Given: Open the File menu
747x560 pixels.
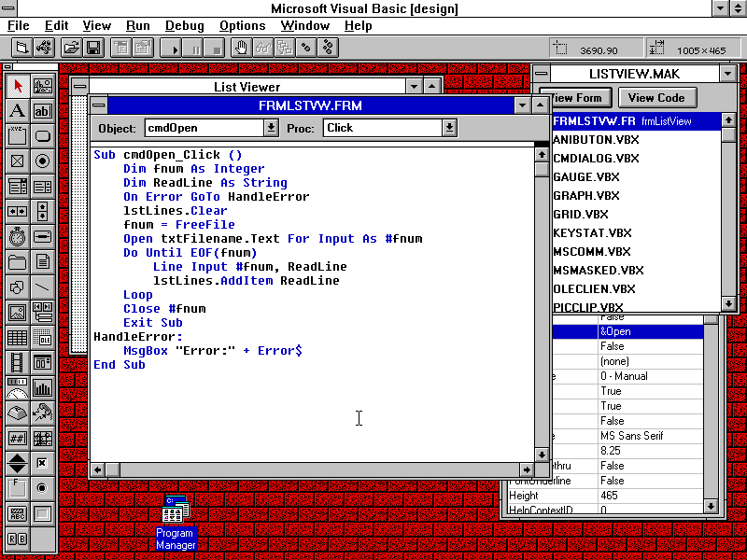Looking at the screenshot, I should (x=19, y=26).
